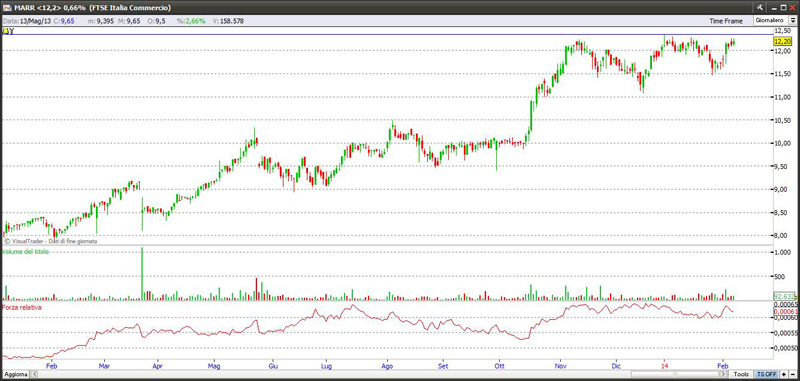Click the 'Nov' month label on time axis

point(562,366)
